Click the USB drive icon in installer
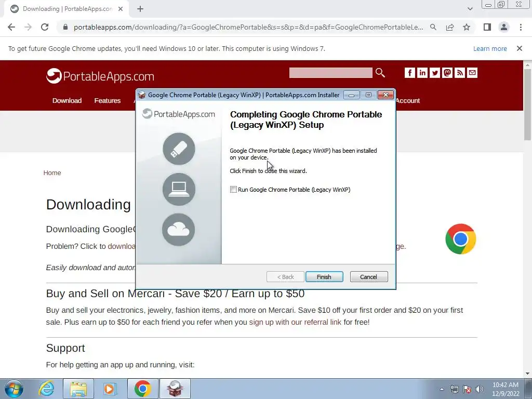Screen dimensions: 532x399 [x=179, y=149]
